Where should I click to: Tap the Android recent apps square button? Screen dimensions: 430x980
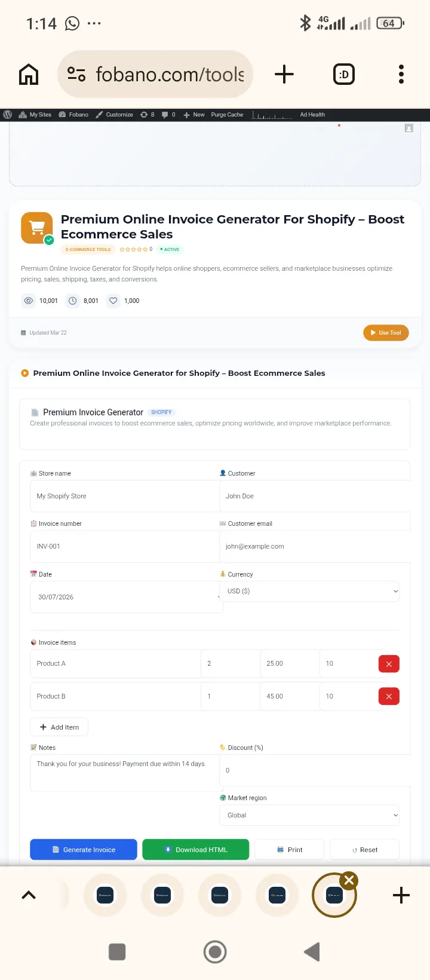point(117,952)
